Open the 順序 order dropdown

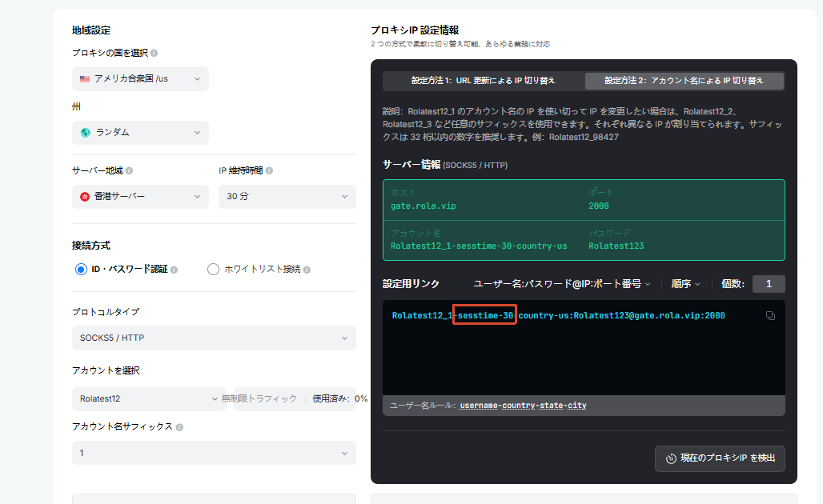[685, 284]
